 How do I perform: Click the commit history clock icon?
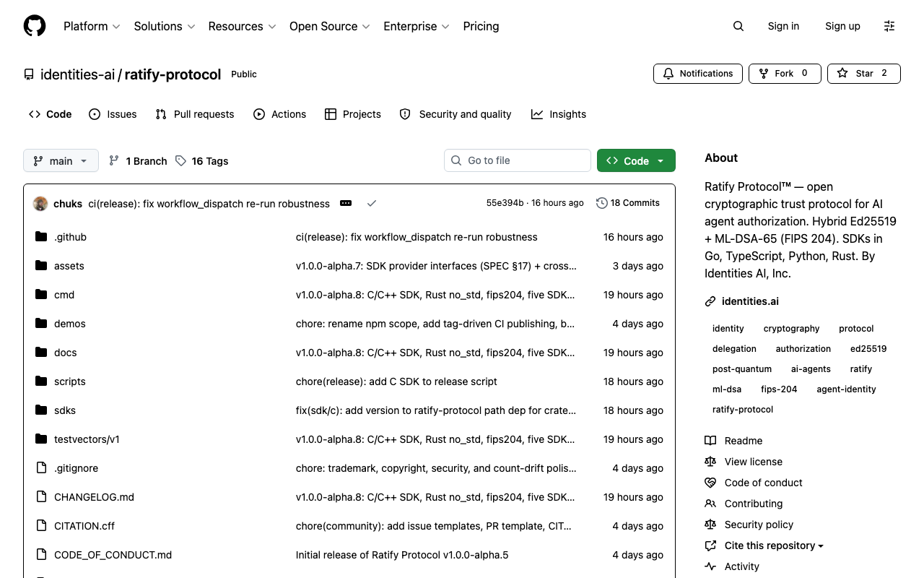tap(601, 203)
